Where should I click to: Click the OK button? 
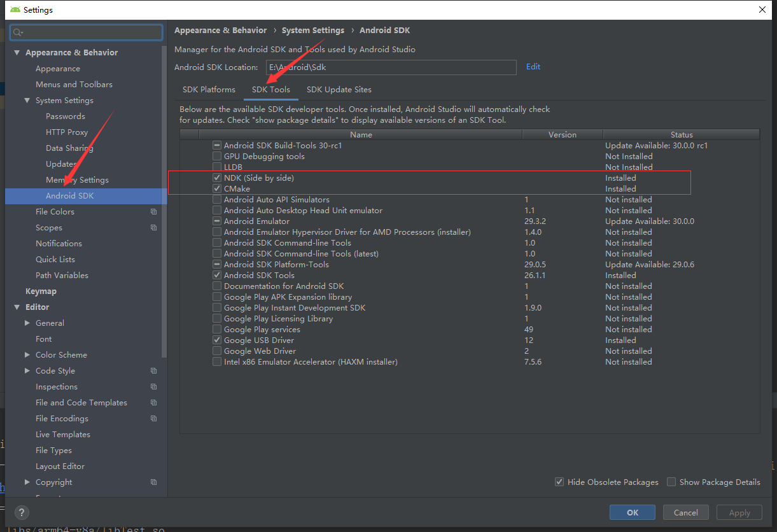tap(633, 512)
